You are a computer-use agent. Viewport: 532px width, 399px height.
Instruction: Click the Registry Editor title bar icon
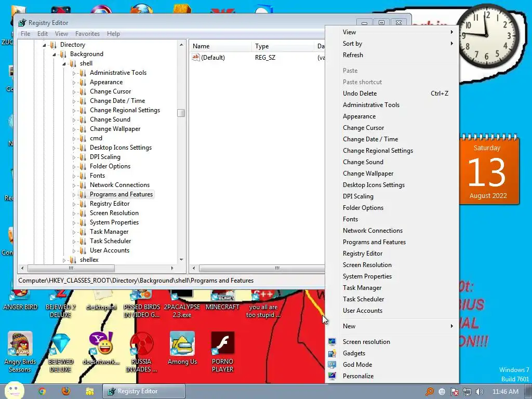[22, 23]
